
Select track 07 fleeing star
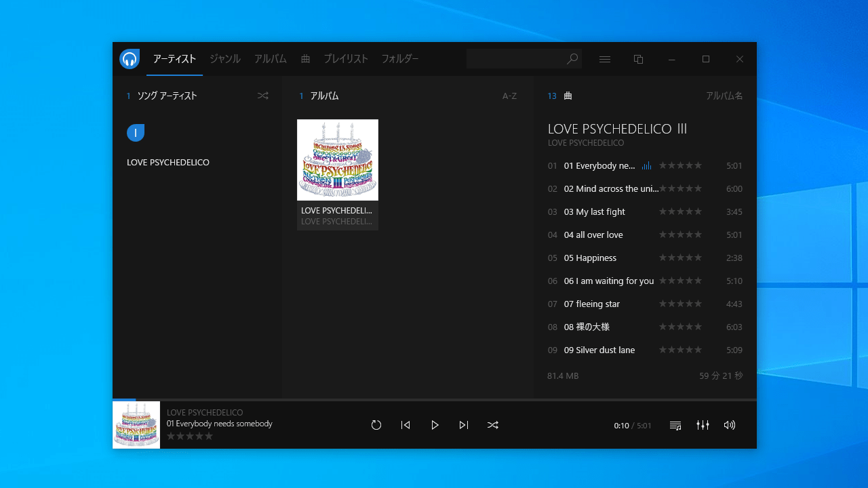645,304
